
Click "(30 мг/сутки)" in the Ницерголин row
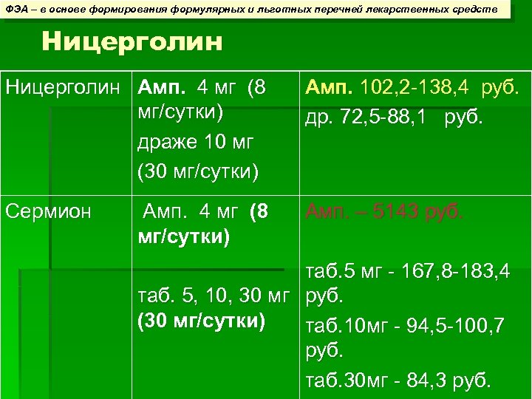198,171
